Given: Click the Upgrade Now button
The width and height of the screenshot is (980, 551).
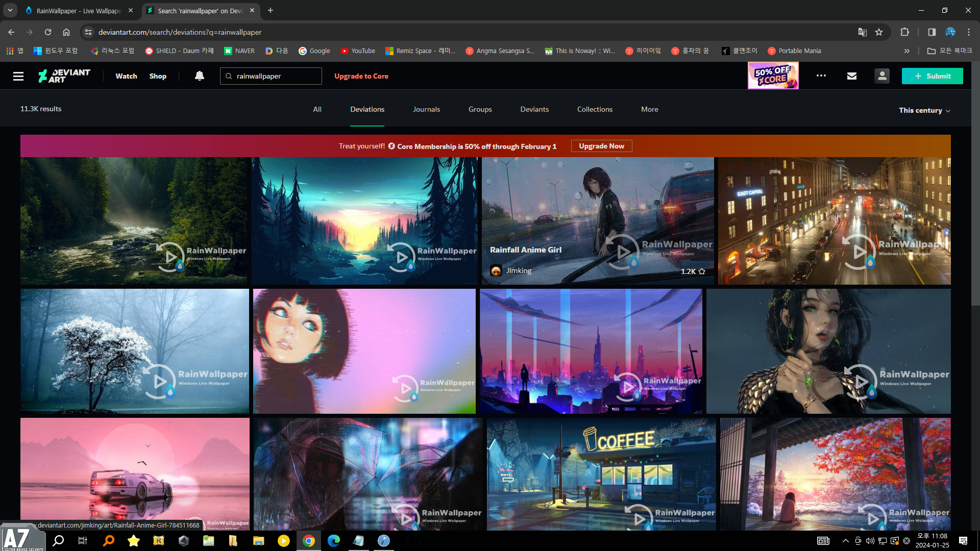Looking at the screenshot, I should point(601,146).
